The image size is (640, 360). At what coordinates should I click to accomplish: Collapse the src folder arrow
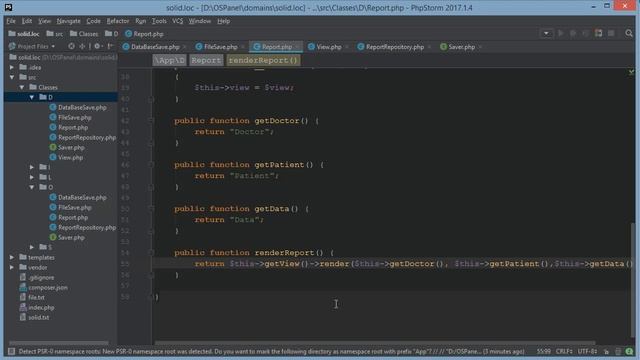point(12,77)
